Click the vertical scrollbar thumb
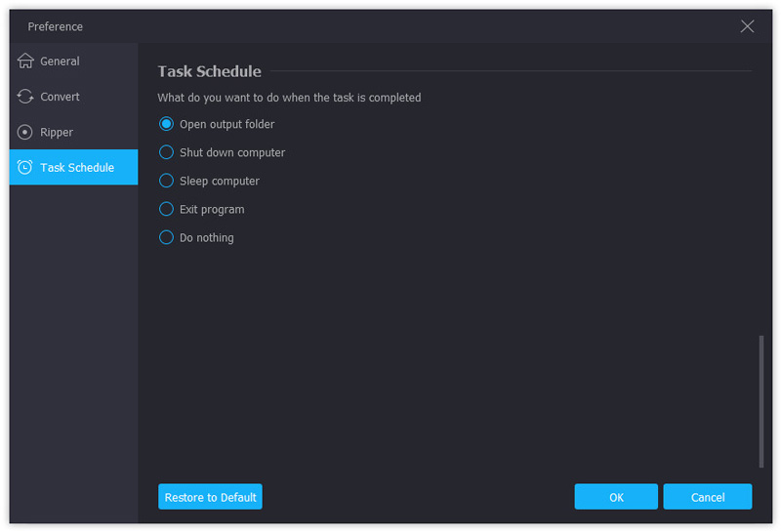781x532 pixels. pyautogui.click(x=761, y=400)
